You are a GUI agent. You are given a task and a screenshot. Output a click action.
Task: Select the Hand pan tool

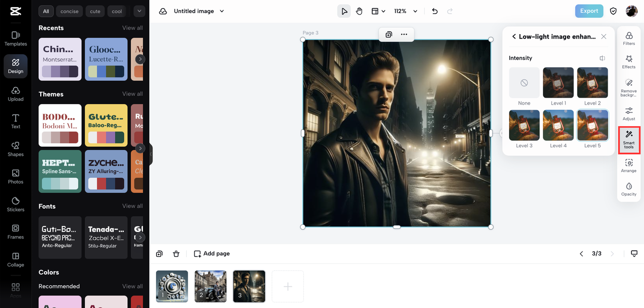click(x=359, y=11)
